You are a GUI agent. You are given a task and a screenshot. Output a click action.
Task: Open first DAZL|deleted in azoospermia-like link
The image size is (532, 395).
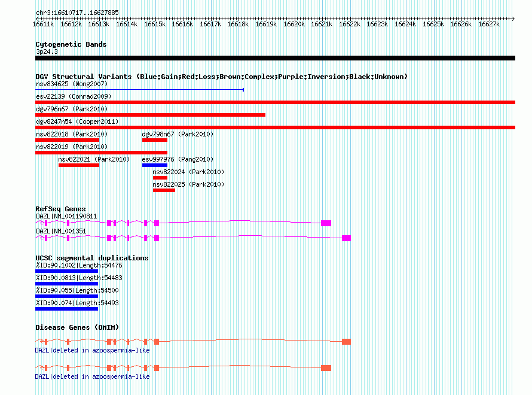coord(92,350)
